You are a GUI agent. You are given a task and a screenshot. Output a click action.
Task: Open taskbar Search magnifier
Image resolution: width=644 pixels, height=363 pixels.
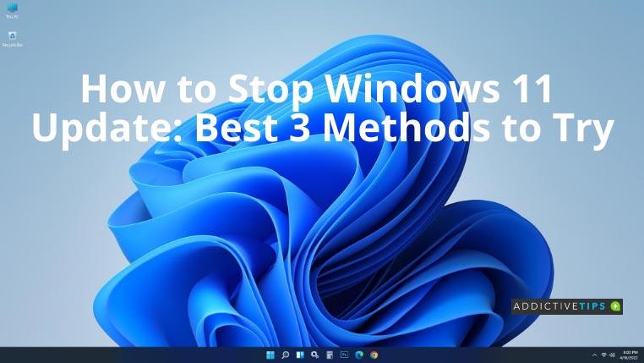tap(285, 355)
